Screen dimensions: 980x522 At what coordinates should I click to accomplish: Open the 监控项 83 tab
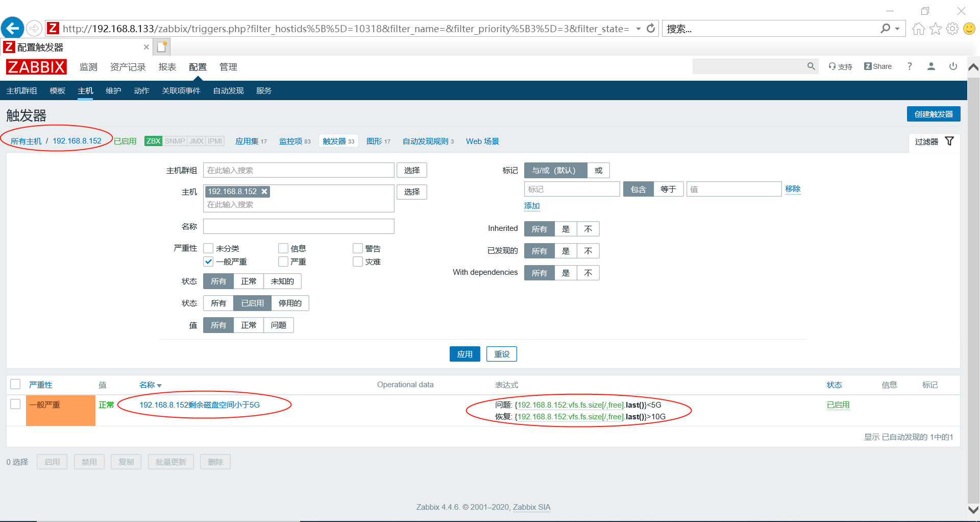pos(295,141)
